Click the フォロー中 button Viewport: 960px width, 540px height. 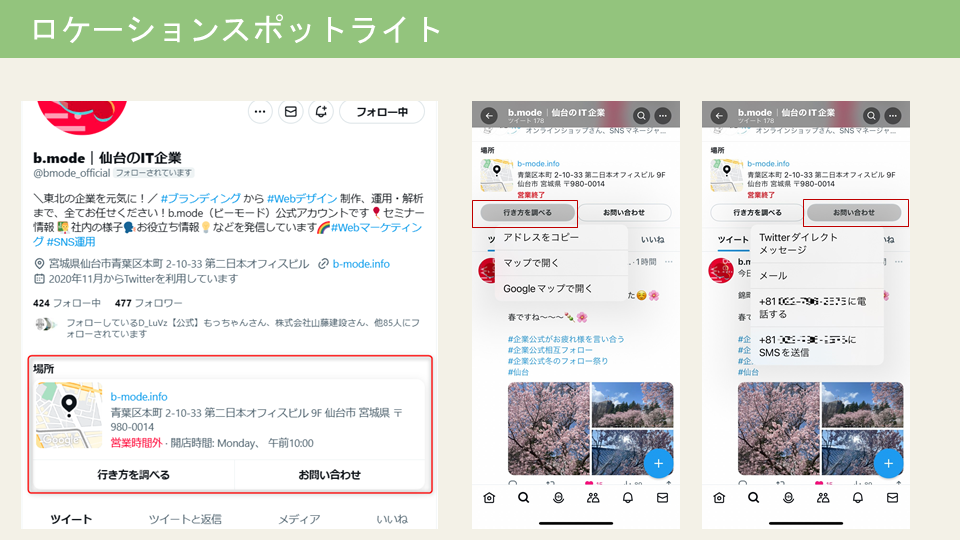point(382,112)
